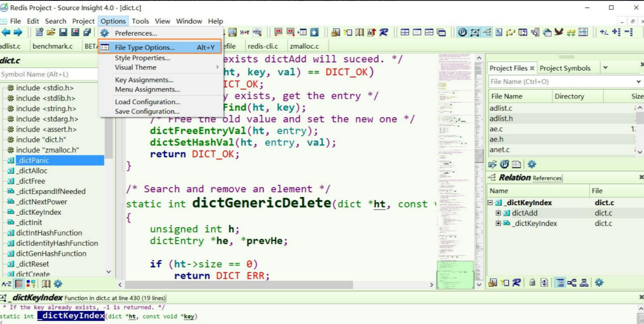Create a new file from the toolbar
The width and height of the screenshot is (644, 324).
(39, 32)
